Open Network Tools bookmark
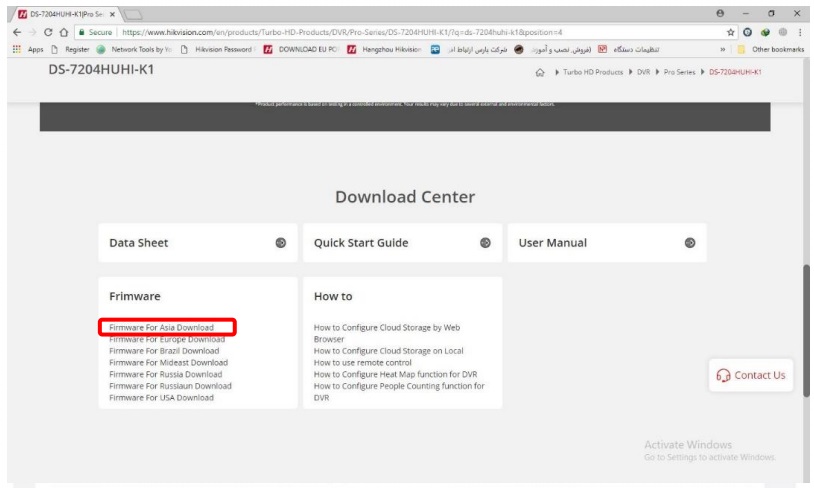 coord(134,49)
